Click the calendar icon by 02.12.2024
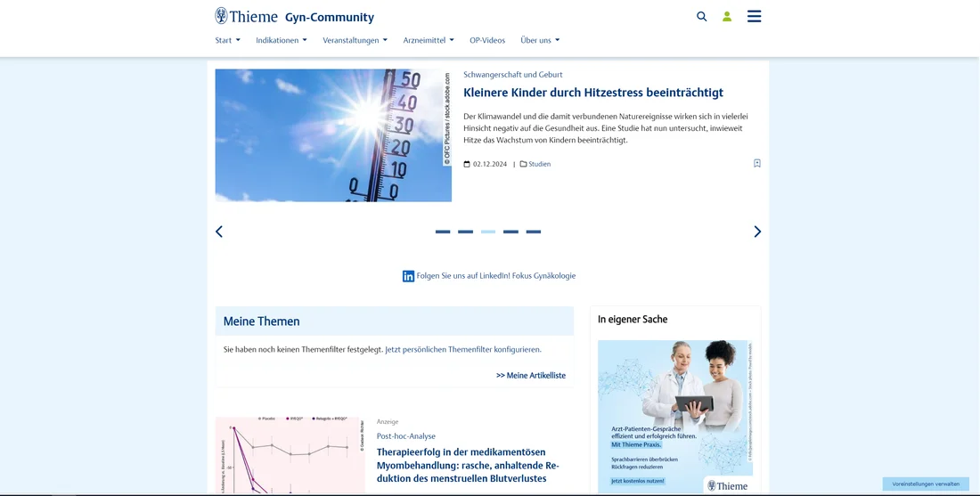This screenshot has height=496, width=980. [467, 164]
